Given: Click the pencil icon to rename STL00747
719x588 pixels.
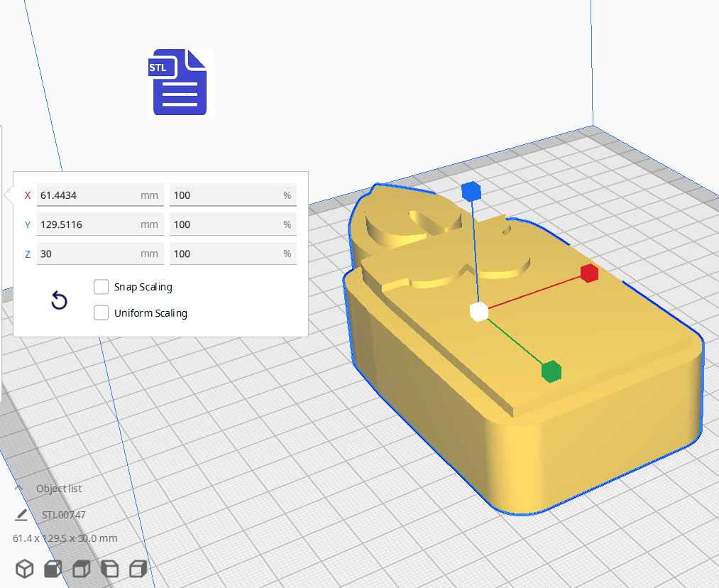Looking at the screenshot, I should pos(22,515).
